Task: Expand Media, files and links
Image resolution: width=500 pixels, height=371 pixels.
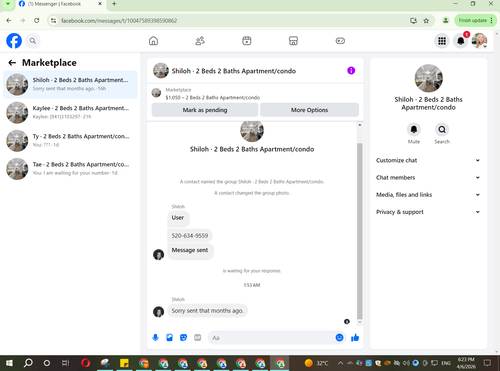Action: point(428,195)
